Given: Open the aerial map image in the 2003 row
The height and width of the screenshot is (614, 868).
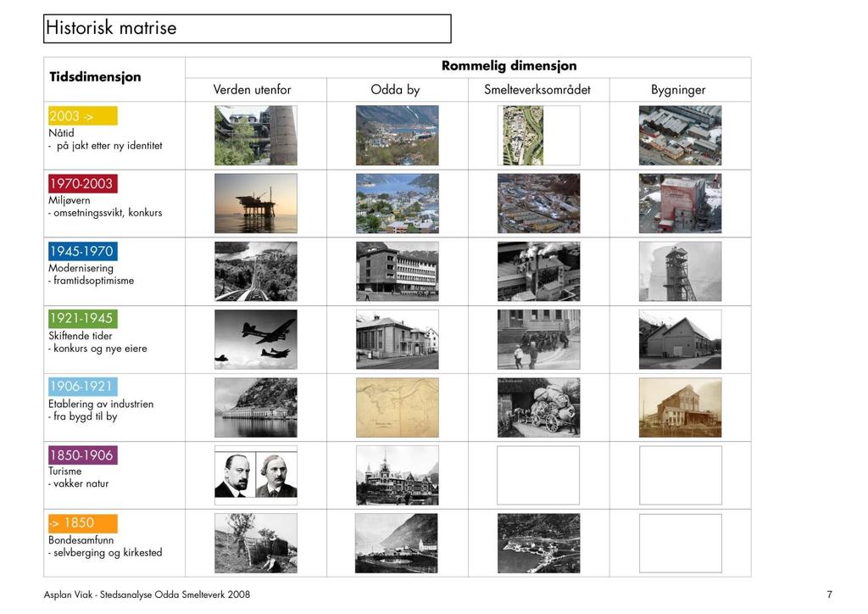Looking at the screenshot, I should [523, 136].
